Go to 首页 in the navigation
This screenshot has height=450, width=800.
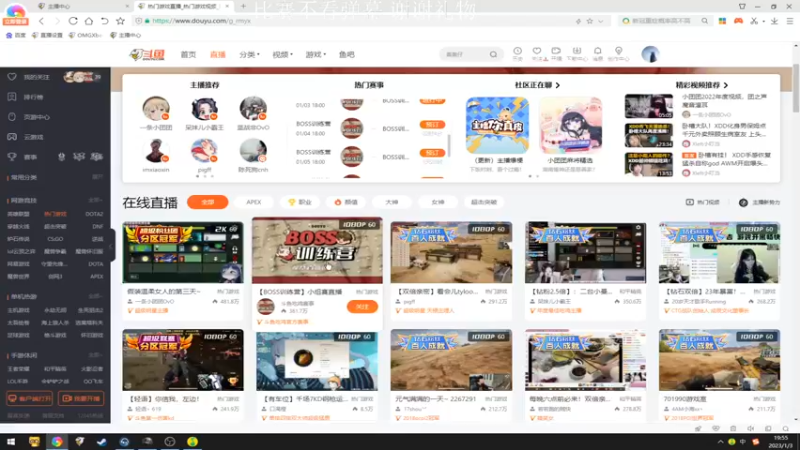click(188, 55)
